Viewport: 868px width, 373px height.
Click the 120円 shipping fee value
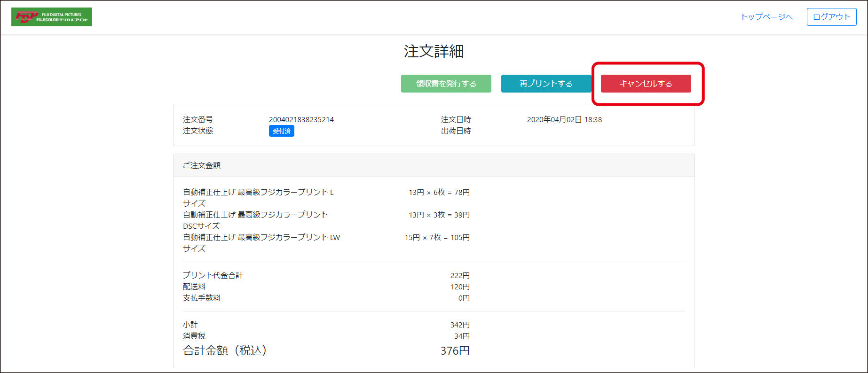point(460,287)
